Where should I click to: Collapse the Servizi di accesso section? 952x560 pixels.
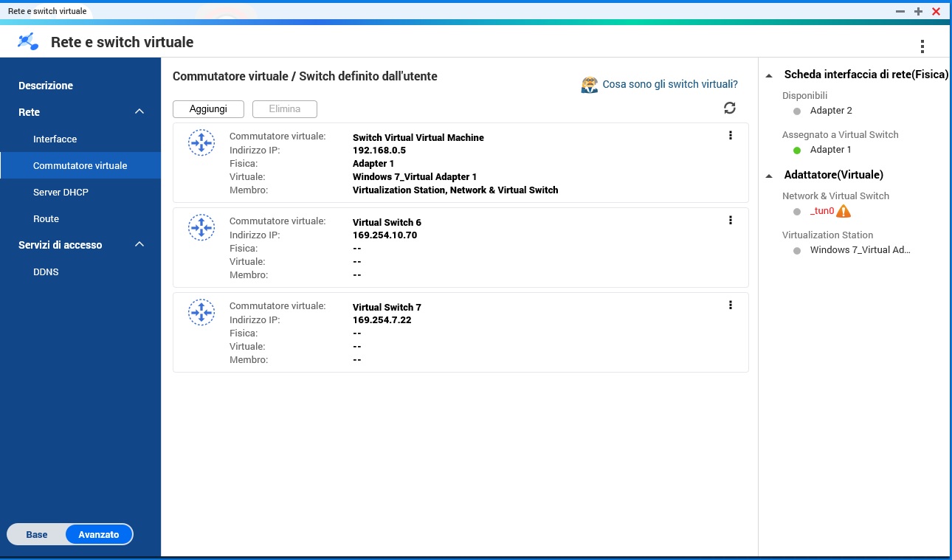click(139, 245)
